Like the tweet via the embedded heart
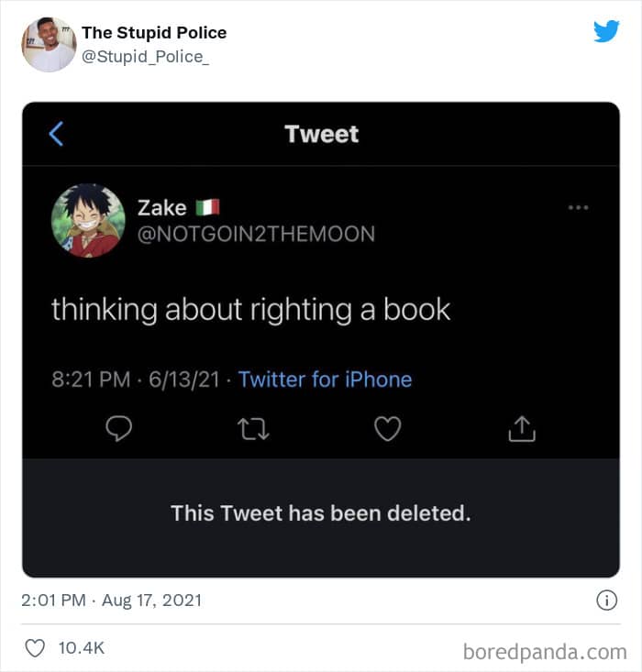This screenshot has height=672, width=642. [x=388, y=428]
